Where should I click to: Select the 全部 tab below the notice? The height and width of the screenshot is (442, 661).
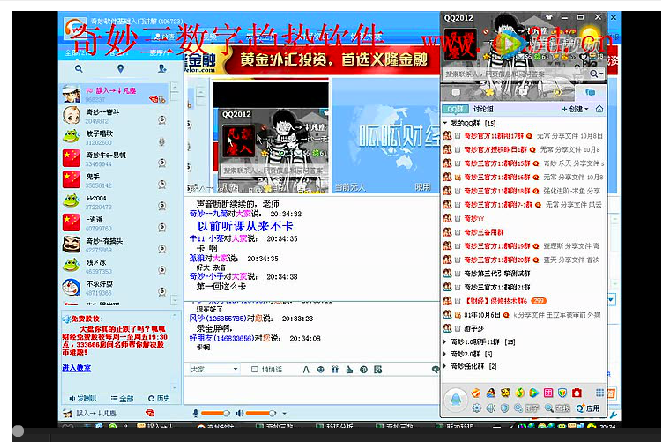point(125,397)
